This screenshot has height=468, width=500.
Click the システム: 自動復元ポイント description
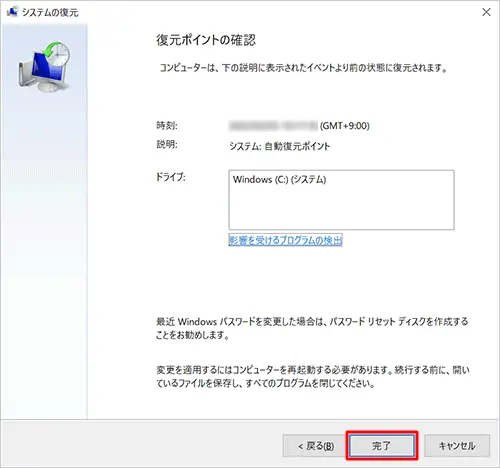pyautogui.click(x=280, y=146)
